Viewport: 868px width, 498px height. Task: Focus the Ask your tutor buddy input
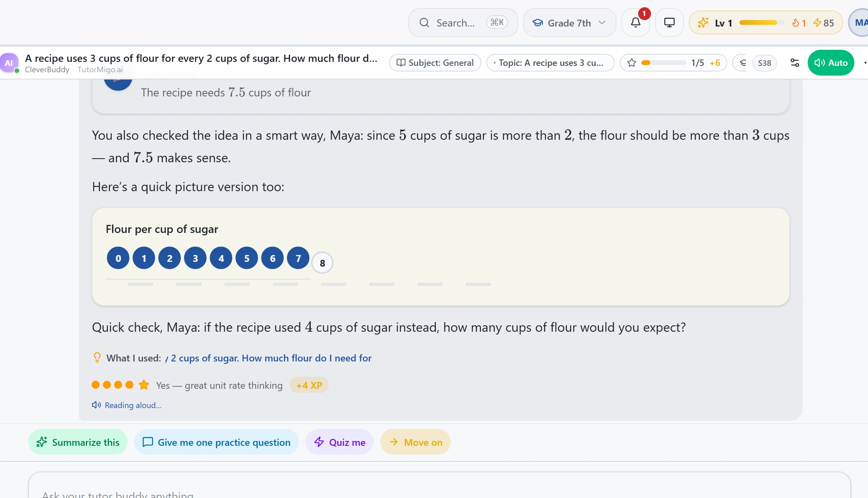click(x=439, y=486)
